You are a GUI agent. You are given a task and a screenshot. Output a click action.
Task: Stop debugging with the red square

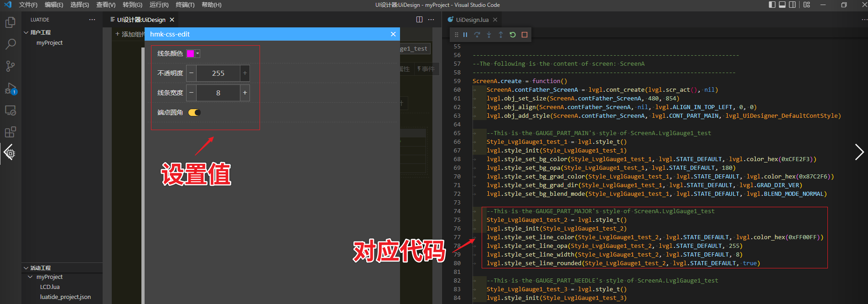(525, 35)
